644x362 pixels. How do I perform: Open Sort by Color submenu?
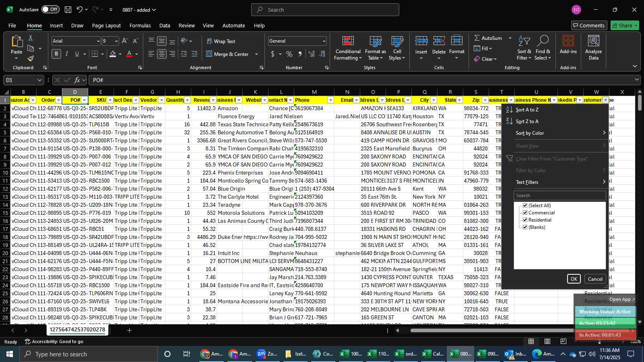(555, 133)
